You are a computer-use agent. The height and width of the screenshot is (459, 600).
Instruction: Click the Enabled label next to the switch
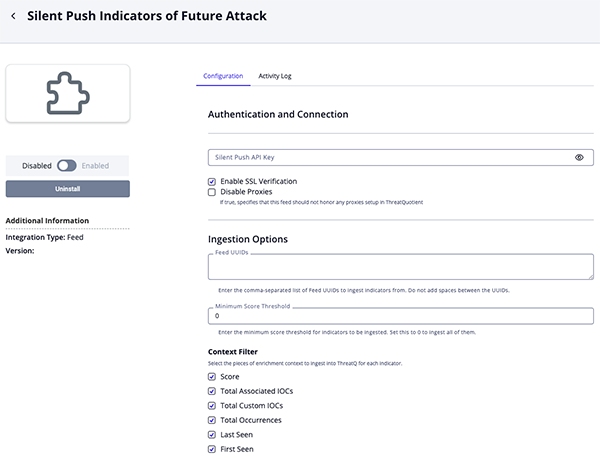pos(95,165)
